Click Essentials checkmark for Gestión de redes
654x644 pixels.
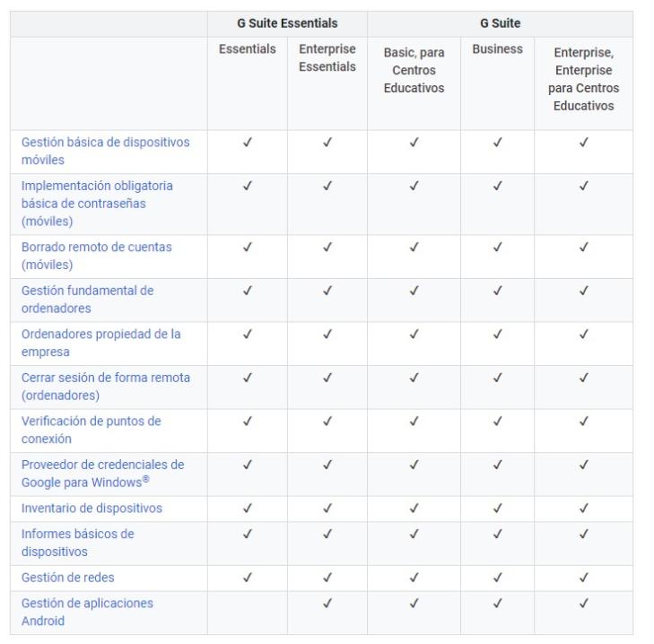[x=247, y=577]
